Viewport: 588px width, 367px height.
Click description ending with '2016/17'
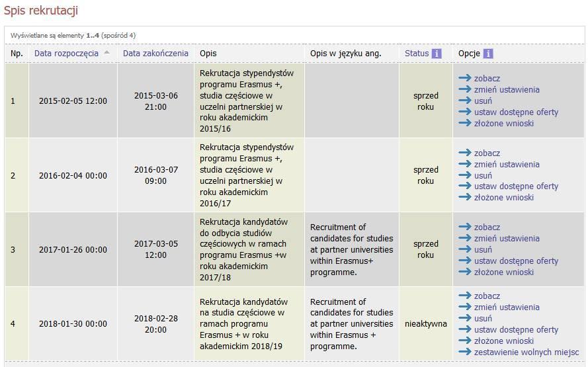tap(246, 175)
